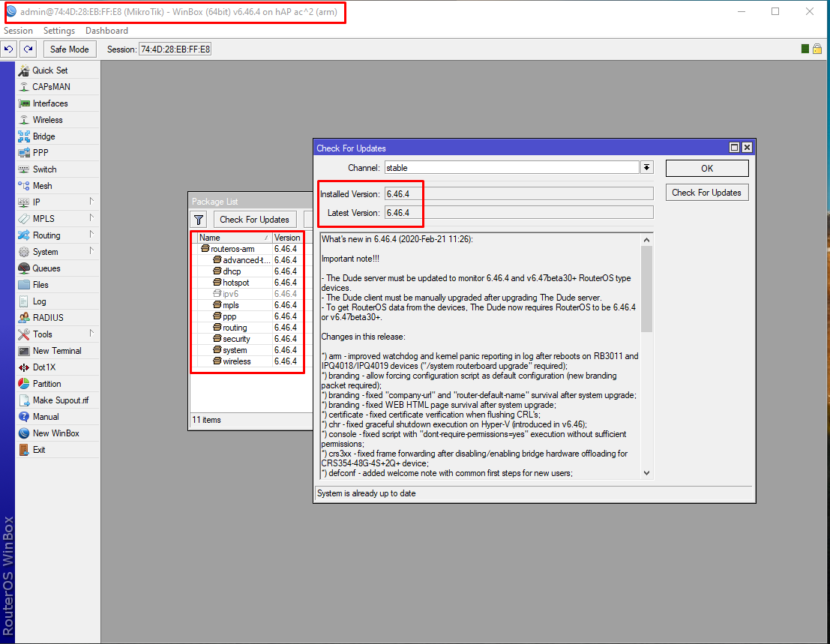This screenshot has width=830, height=644.
Task: Click the Undo arrow toolbar button
Action: click(x=8, y=49)
